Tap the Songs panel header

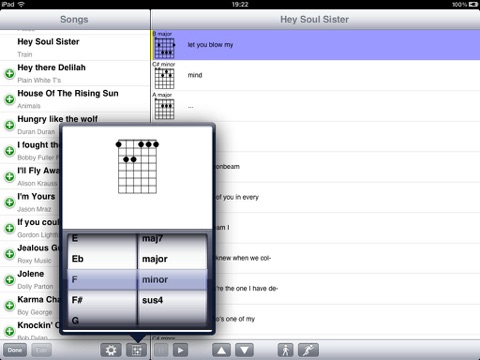pos(74,19)
